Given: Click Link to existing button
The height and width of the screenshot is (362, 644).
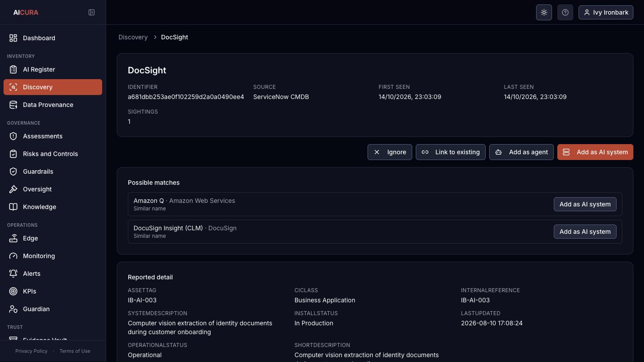Looking at the screenshot, I should point(450,152).
